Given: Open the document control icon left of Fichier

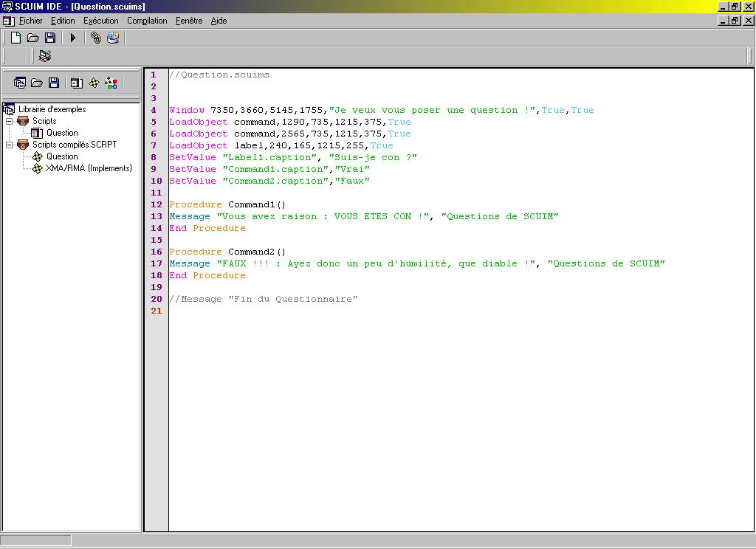Looking at the screenshot, I should pyautogui.click(x=8, y=21).
